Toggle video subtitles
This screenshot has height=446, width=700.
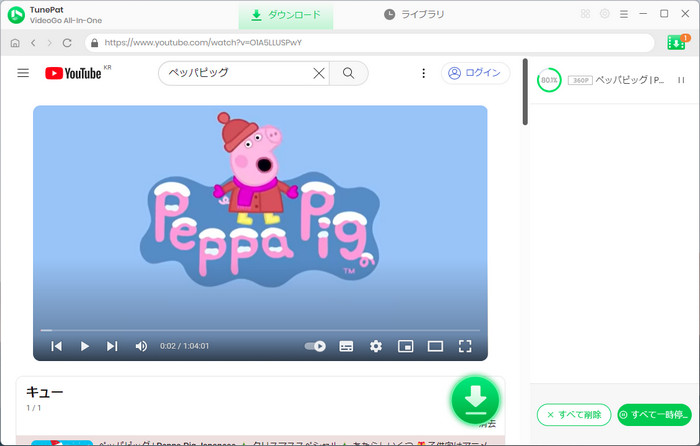346,346
